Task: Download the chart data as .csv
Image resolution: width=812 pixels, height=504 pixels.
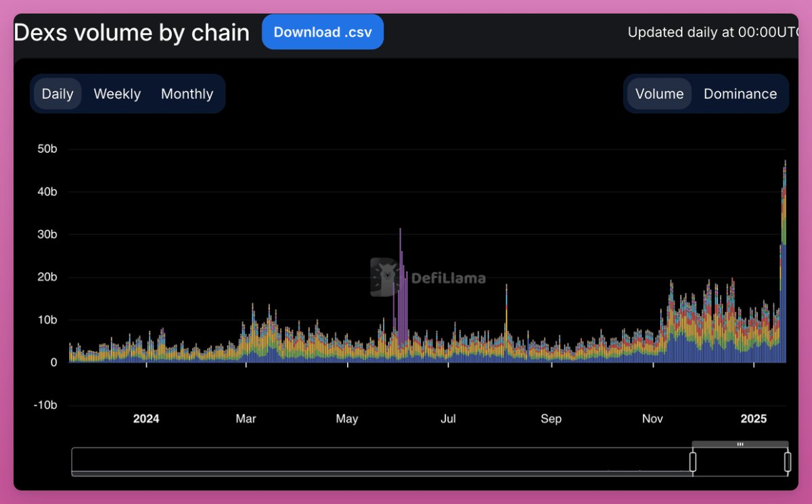Action: [323, 32]
